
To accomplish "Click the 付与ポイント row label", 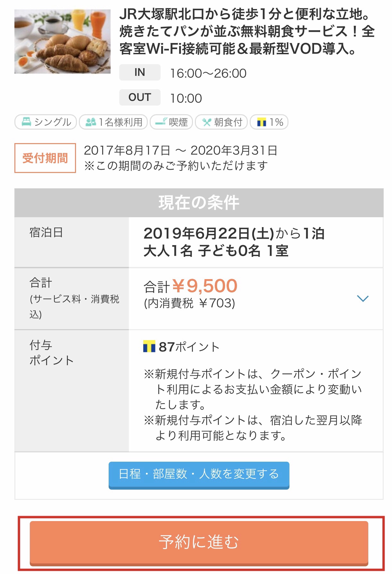I will coord(51,353).
